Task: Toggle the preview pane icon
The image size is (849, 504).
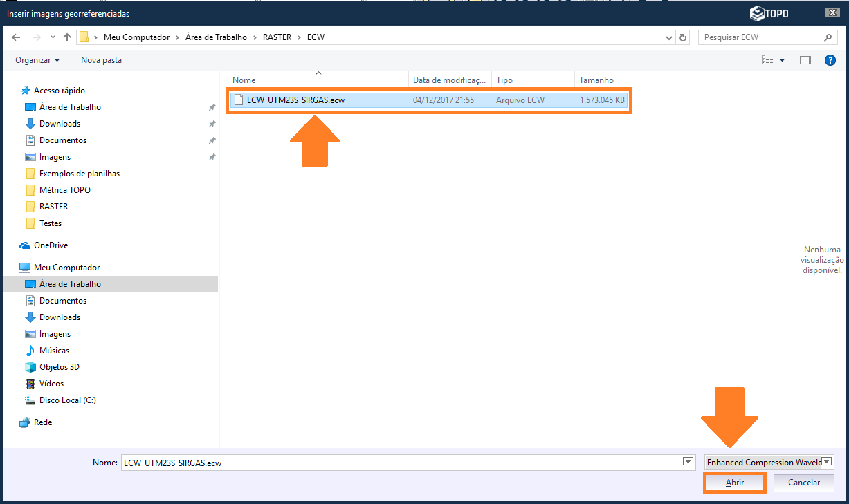Action: 805,60
